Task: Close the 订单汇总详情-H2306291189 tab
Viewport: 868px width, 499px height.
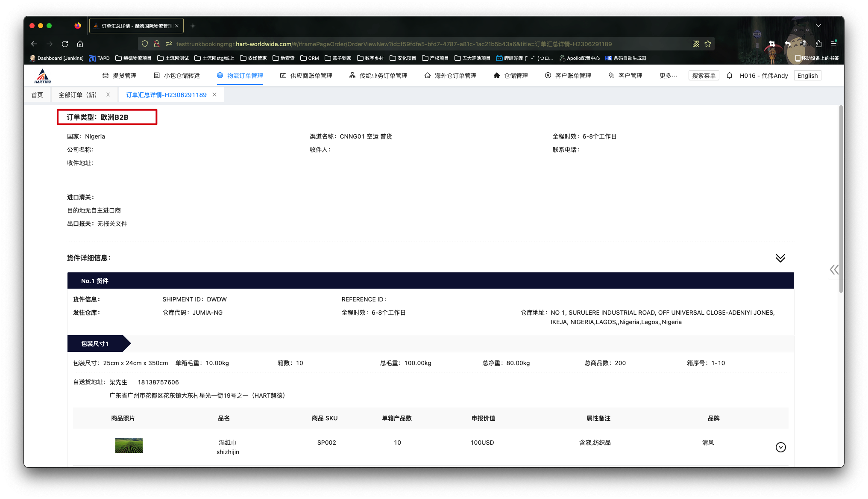Action: pos(214,95)
